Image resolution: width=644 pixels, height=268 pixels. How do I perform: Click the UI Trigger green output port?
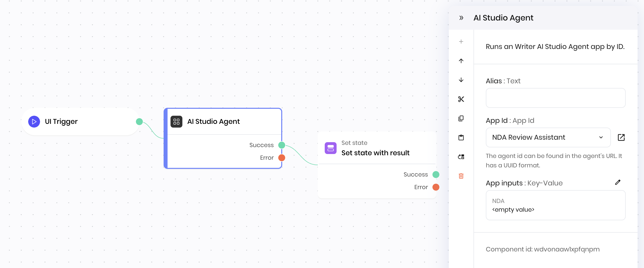[x=139, y=122]
